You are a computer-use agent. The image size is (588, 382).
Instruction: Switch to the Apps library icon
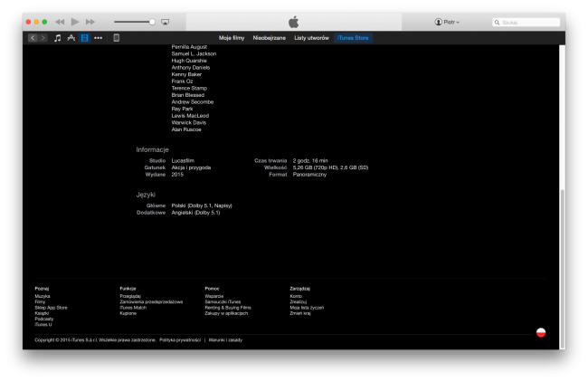(x=71, y=38)
